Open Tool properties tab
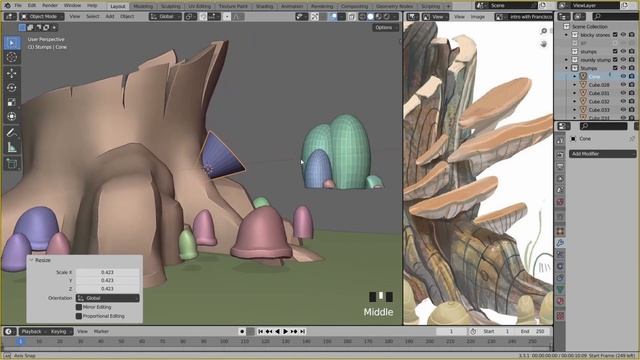The height and width of the screenshot is (360, 640). pyautogui.click(x=560, y=140)
